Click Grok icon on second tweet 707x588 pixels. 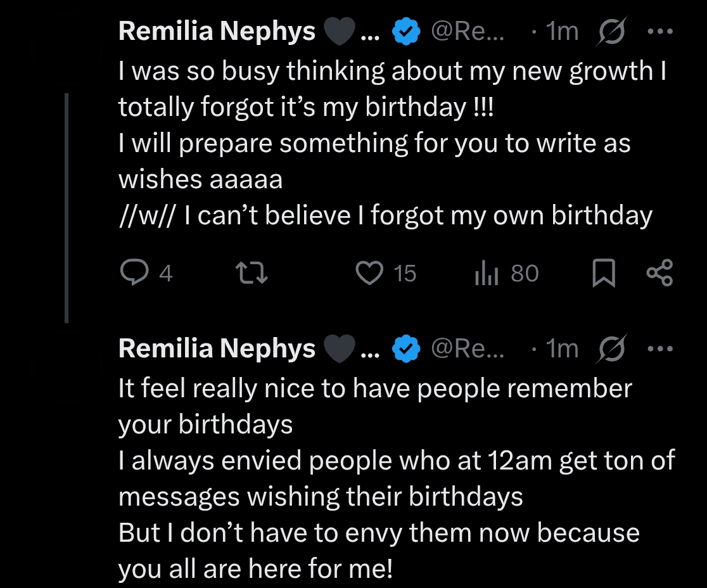[612, 348]
